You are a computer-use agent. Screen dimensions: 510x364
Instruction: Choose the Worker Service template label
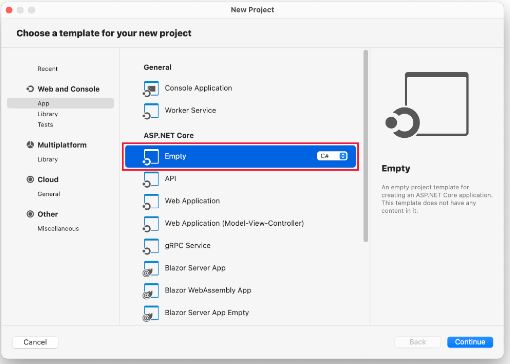[190, 110]
